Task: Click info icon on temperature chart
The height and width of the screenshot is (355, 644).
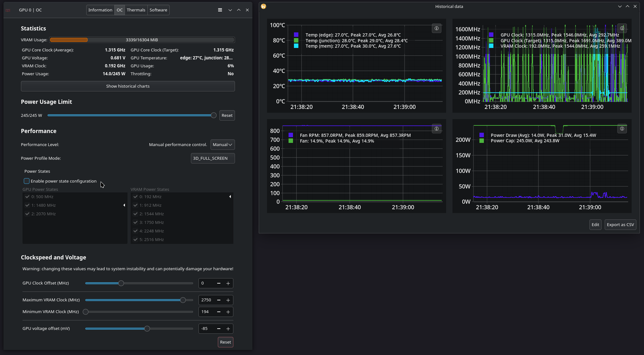Action: tap(436, 29)
